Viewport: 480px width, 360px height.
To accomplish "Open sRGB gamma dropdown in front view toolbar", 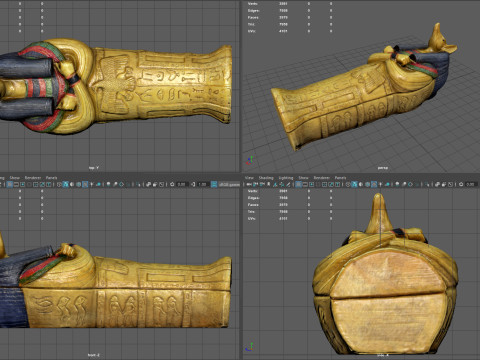I will coord(229,184).
